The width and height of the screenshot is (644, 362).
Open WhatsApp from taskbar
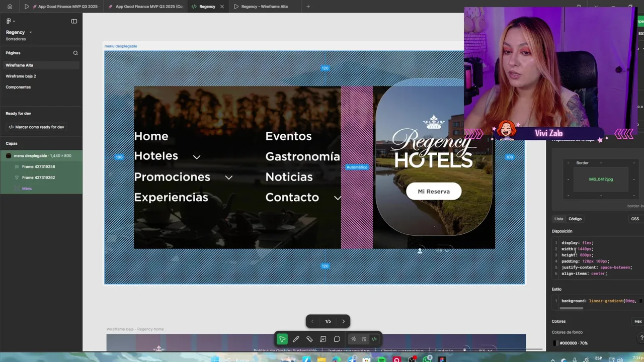pyautogui.click(x=427, y=359)
